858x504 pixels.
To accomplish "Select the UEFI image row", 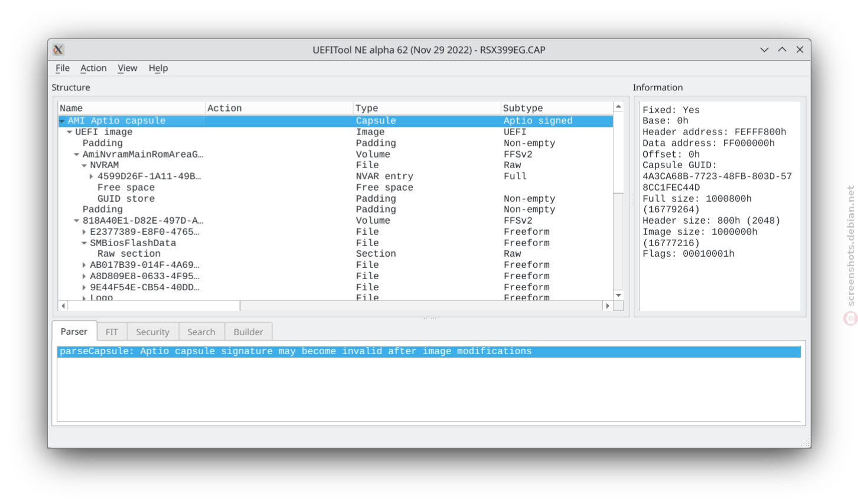I will (335, 132).
